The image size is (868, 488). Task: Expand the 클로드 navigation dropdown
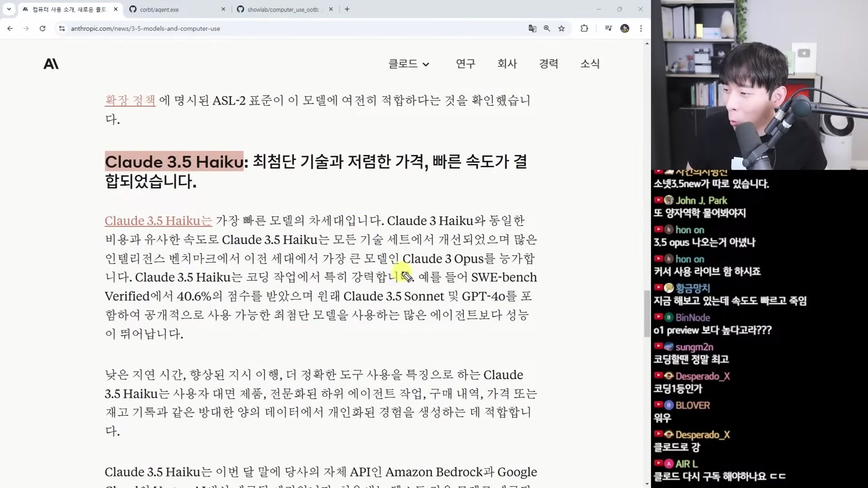point(409,64)
